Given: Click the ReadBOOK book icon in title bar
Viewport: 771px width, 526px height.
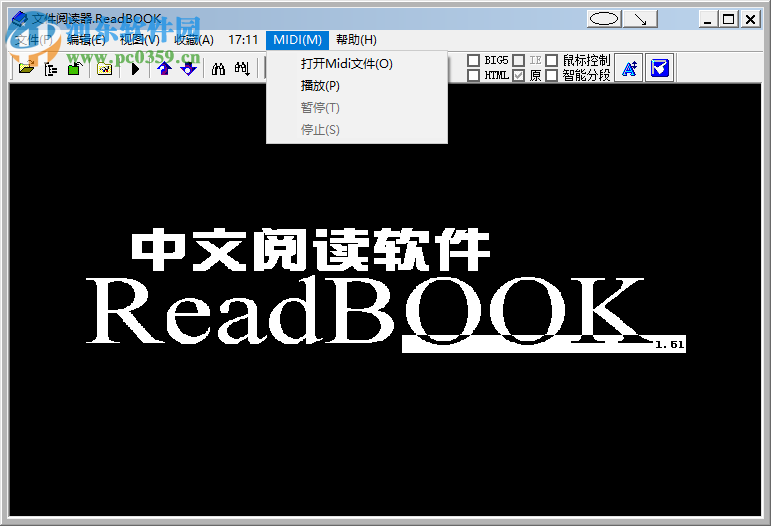Looking at the screenshot, I should tap(20, 19).
